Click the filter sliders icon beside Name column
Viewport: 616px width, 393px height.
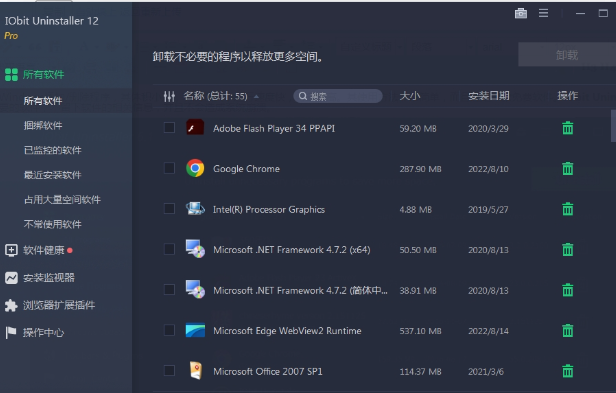[169, 96]
